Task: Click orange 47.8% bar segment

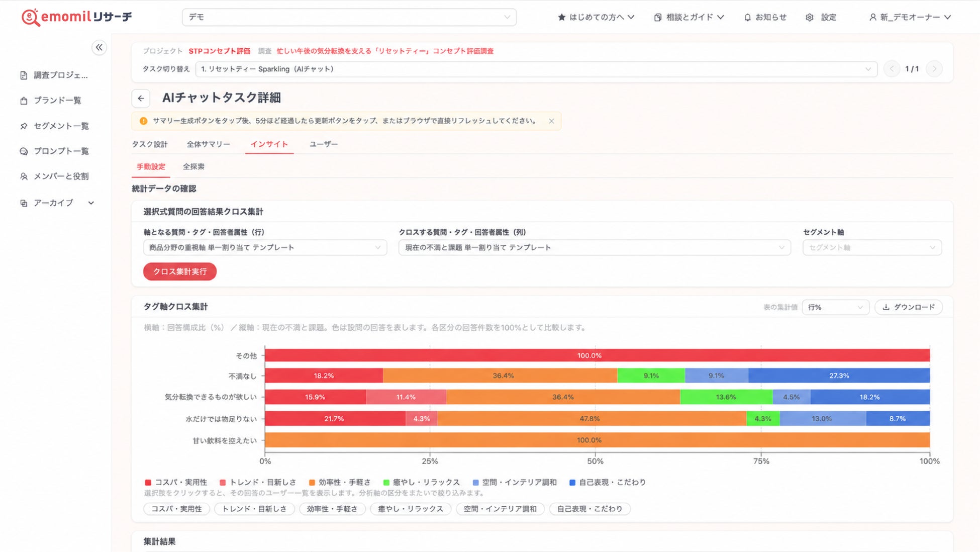Action: 592,418
